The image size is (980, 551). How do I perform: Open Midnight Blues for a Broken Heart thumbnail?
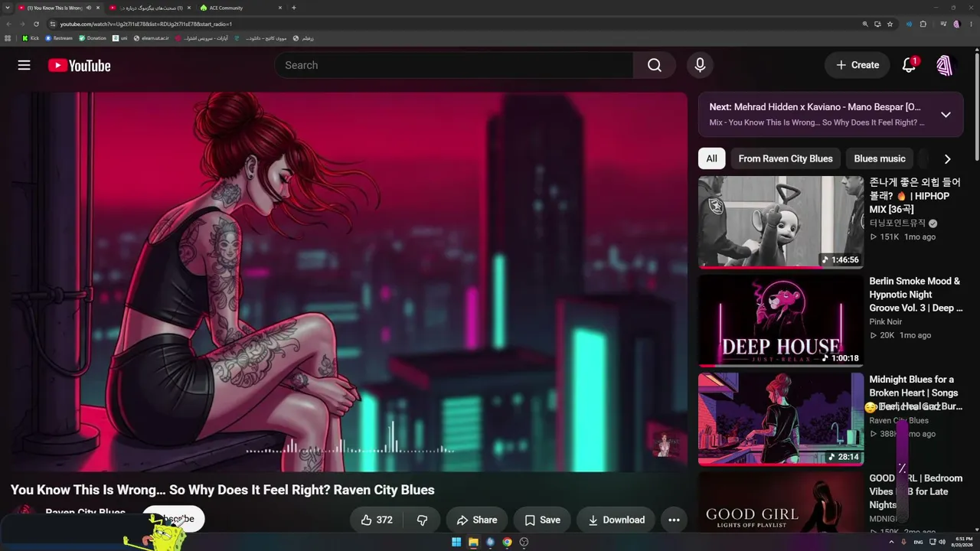[781, 419]
